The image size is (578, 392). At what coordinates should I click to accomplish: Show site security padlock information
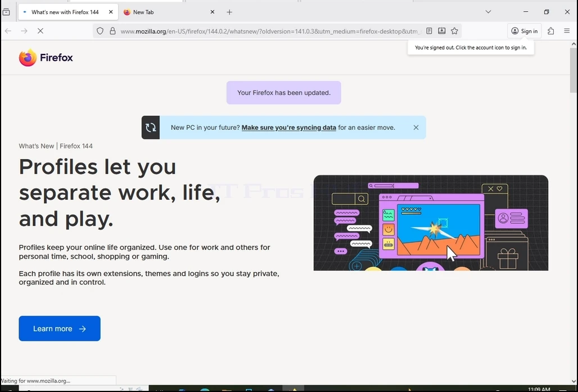tap(113, 31)
